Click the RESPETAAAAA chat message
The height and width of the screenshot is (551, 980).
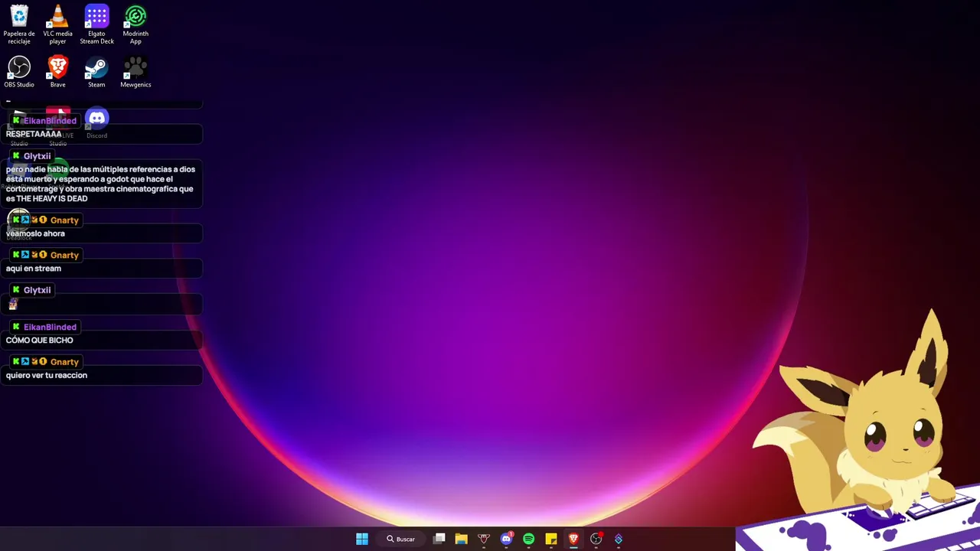[34, 134]
